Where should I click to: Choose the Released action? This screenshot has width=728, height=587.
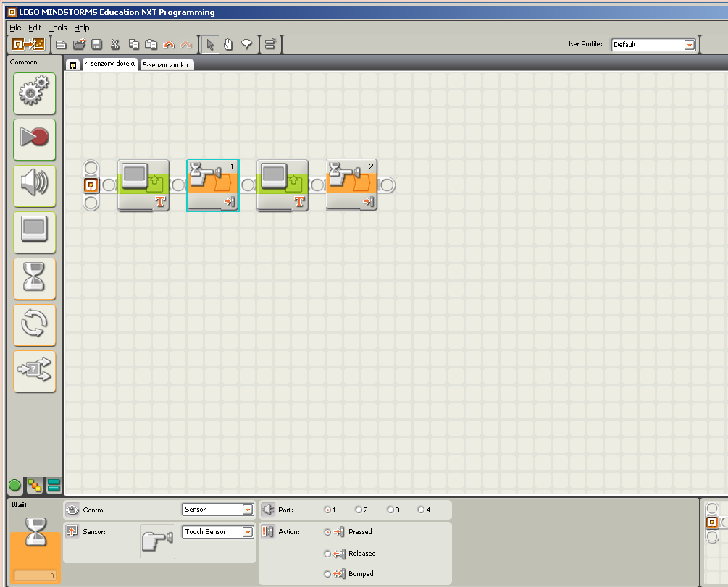click(x=328, y=554)
